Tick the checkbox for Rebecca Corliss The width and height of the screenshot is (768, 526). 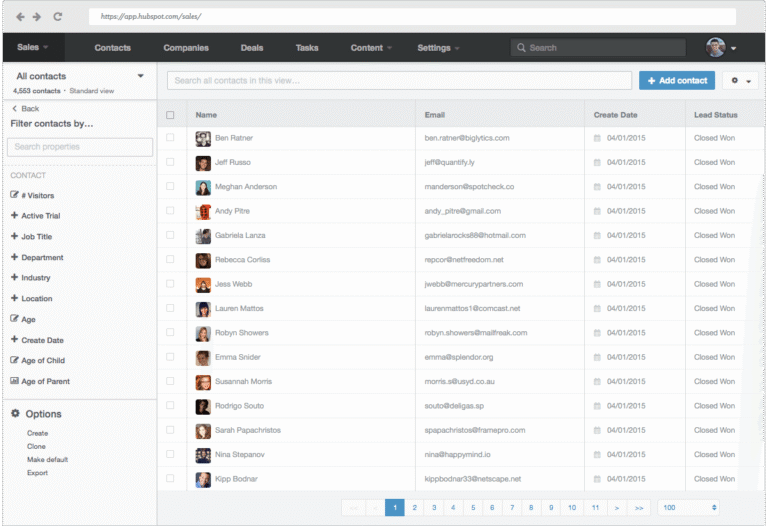click(x=170, y=259)
